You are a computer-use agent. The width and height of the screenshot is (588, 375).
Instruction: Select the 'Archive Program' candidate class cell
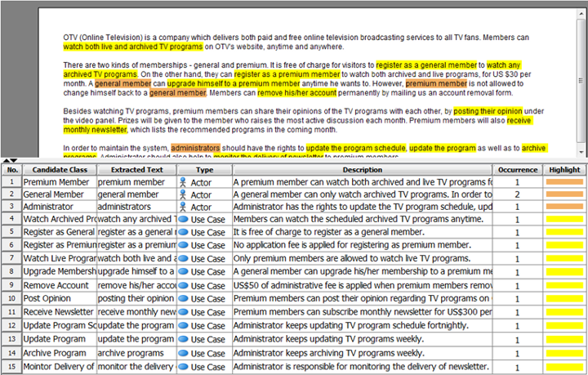[60, 353]
